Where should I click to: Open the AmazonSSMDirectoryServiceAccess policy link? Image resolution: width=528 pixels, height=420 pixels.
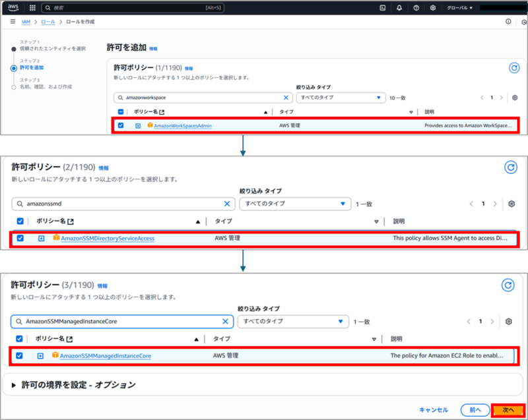coord(108,239)
